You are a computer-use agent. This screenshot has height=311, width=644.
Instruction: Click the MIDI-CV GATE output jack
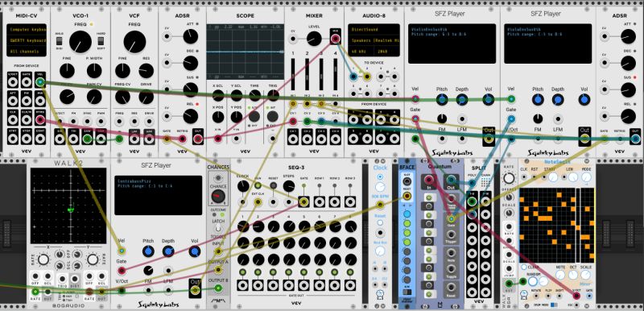(27, 82)
